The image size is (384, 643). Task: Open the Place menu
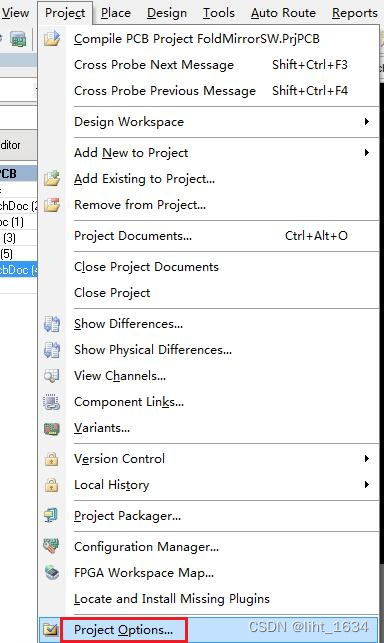[116, 13]
